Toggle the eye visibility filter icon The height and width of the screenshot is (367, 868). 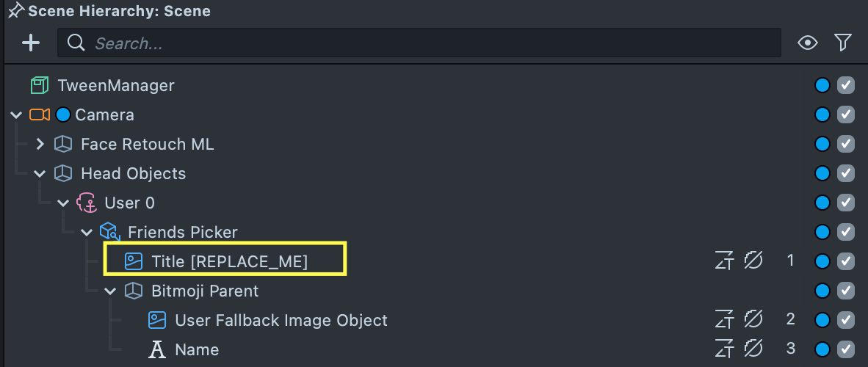[x=808, y=43]
